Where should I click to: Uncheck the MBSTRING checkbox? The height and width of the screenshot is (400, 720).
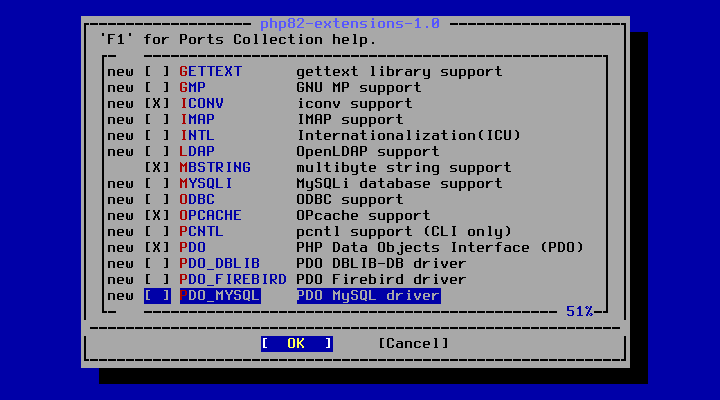[157, 168]
